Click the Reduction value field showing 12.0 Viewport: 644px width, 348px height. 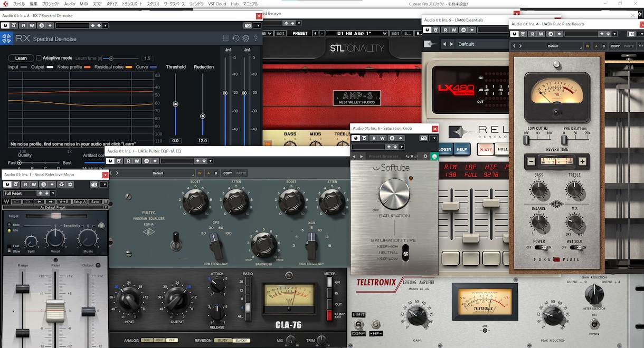202,141
